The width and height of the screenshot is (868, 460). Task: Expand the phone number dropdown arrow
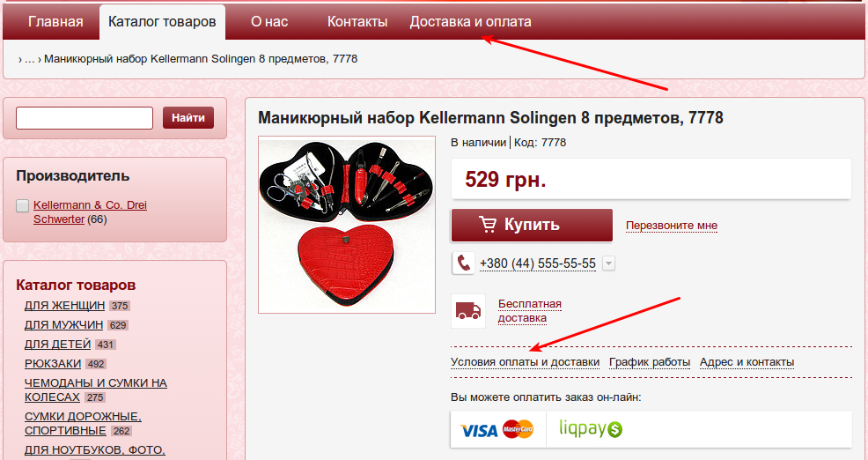pyautogui.click(x=608, y=263)
